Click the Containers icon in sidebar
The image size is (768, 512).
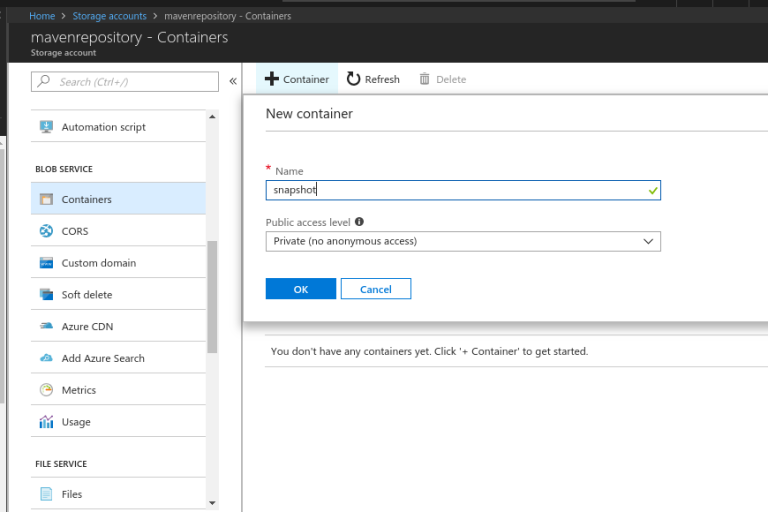(47, 199)
